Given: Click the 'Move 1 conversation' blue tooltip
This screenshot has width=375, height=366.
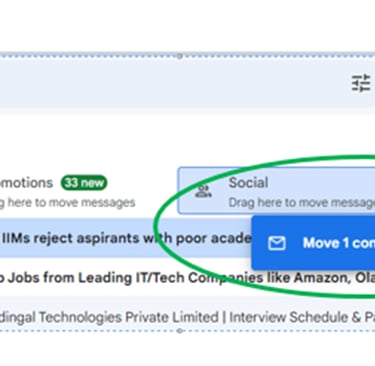Looking at the screenshot, I should [x=313, y=243].
